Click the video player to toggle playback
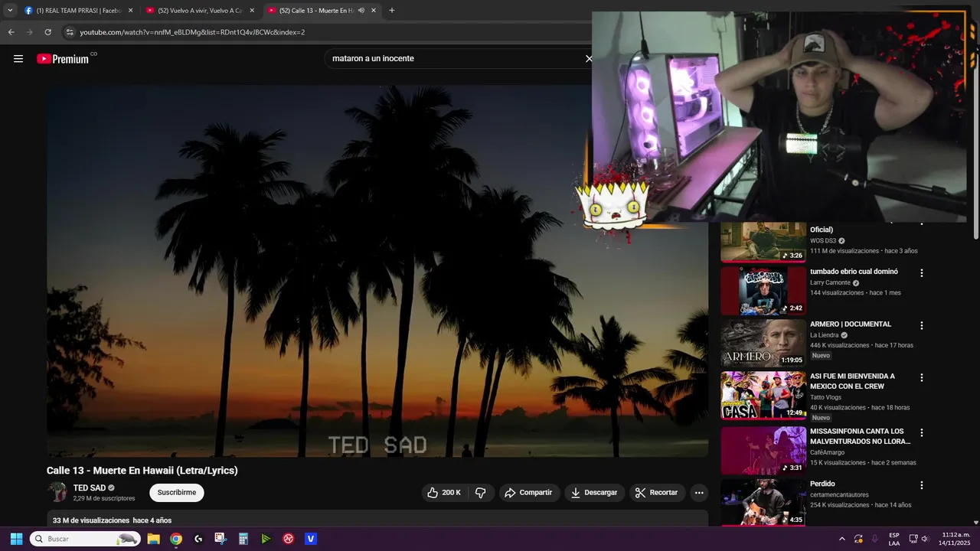The height and width of the screenshot is (551, 980). pyautogui.click(x=377, y=271)
